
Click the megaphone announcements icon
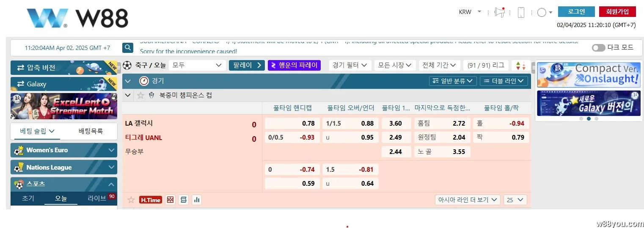[500, 12]
